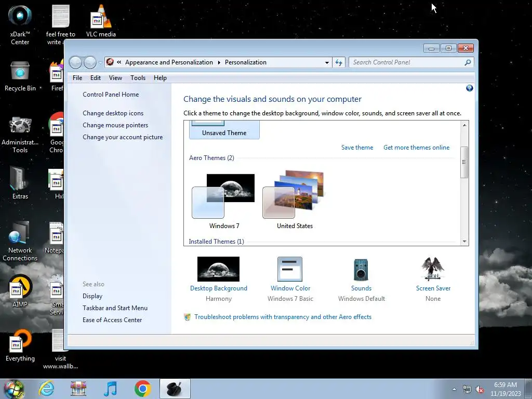Click the Personalization taskbar button
Image resolution: width=532 pixels, height=399 pixels.
click(x=175, y=389)
